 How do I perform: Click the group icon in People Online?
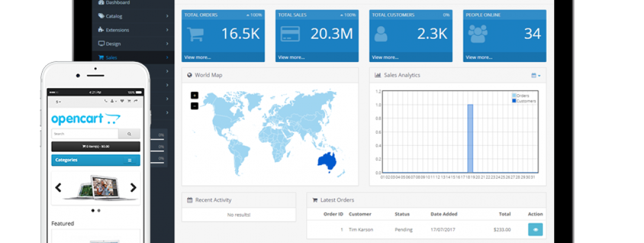click(x=478, y=34)
